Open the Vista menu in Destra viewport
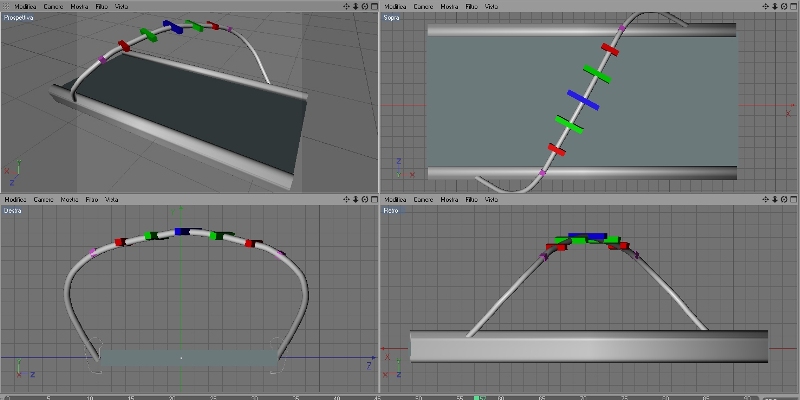This screenshot has height=400, width=800. coord(111,199)
